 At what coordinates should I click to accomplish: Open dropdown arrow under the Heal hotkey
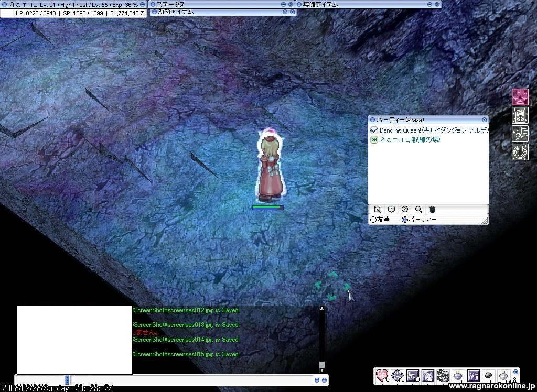coord(382,384)
